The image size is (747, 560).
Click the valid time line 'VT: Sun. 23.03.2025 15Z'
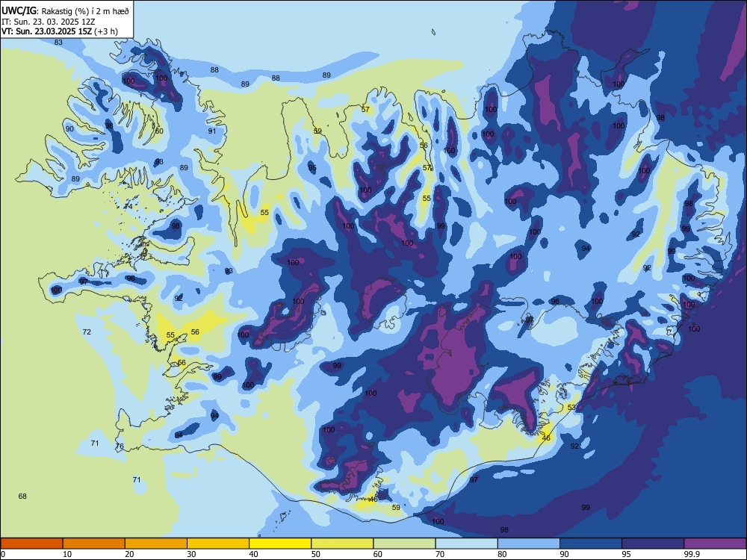coord(46,31)
